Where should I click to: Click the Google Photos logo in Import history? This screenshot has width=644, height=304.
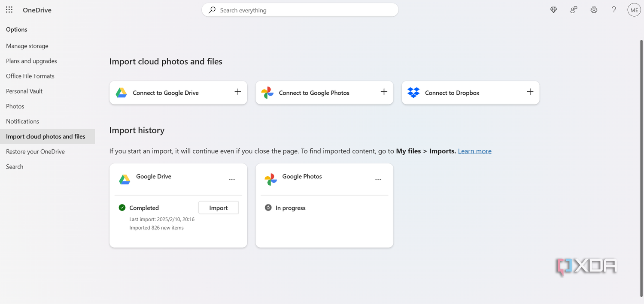[x=270, y=180]
